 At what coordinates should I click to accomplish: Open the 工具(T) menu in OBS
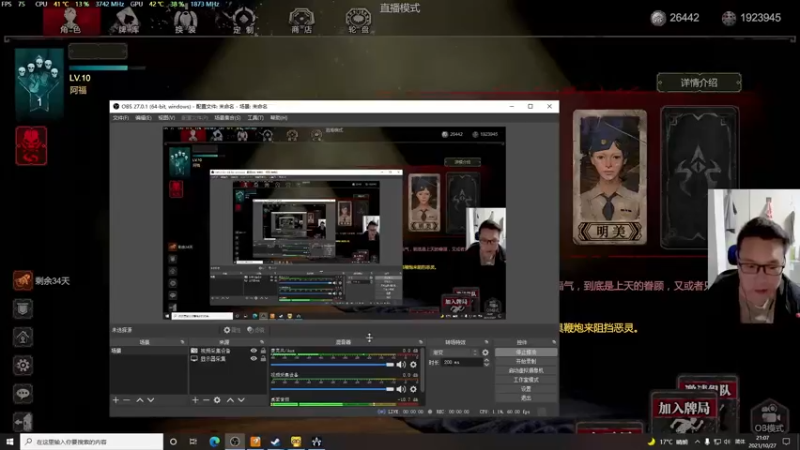click(256, 118)
